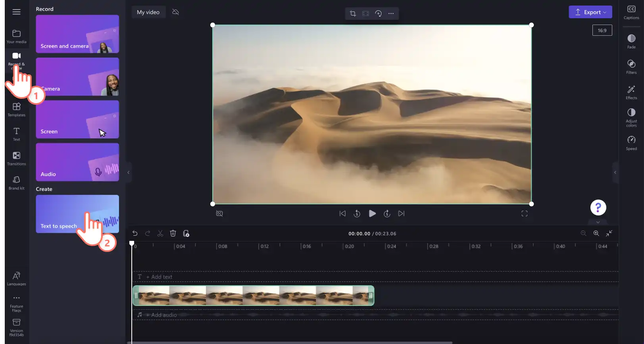Open the 16:9 aspect ratio selector

pos(602,31)
